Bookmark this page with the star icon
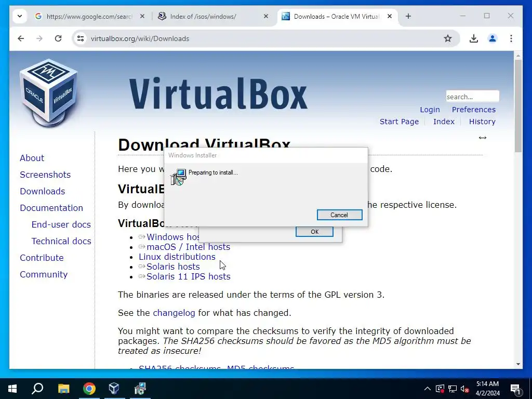The height and width of the screenshot is (399, 532). coord(448,38)
